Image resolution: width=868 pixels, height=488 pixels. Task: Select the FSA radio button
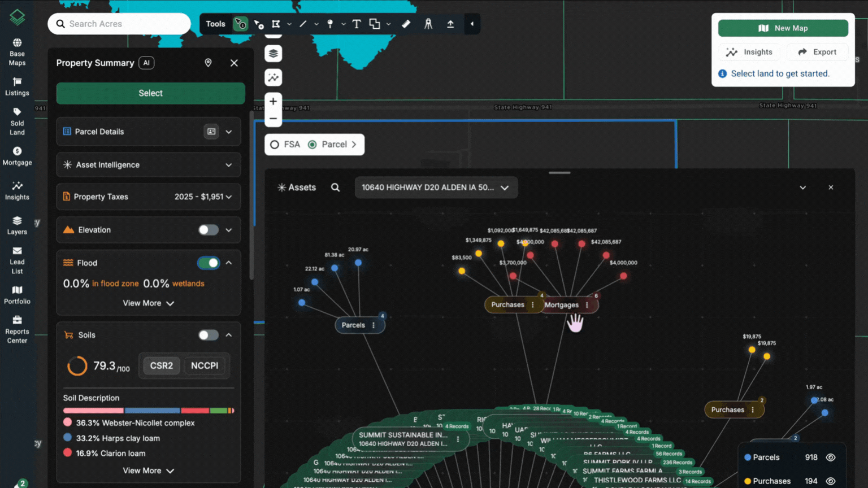coord(275,145)
